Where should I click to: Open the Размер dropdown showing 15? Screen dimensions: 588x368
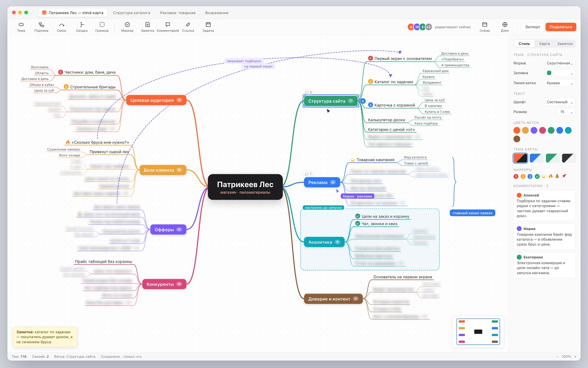tap(566, 112)
